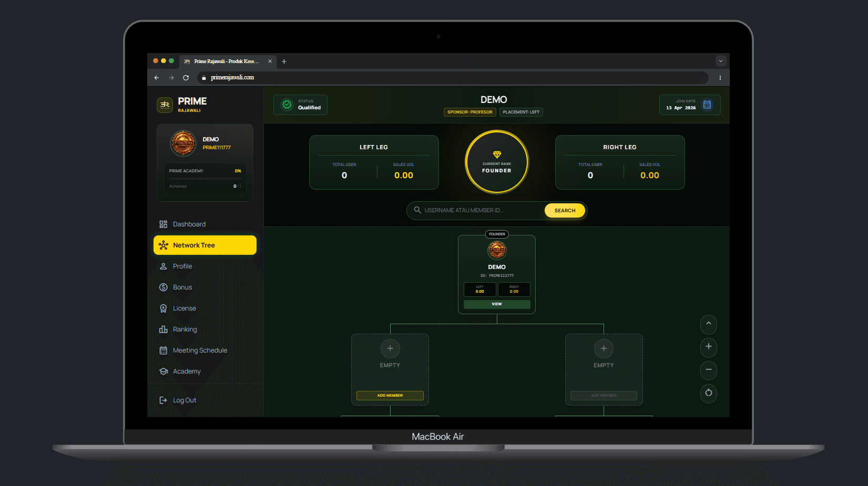Click the PRIME111777 member ID in sidebar
Screen dimensions: 868x486
217,148
